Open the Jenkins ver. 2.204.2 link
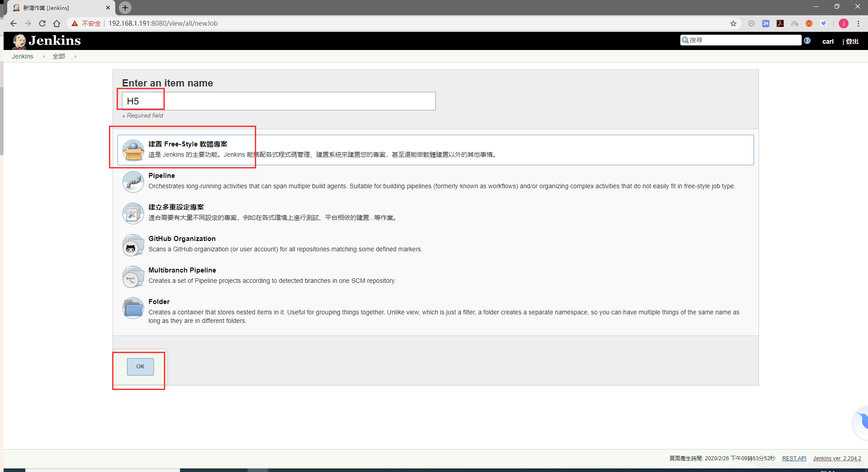868x472 pixels. click(x=837, y=458)
